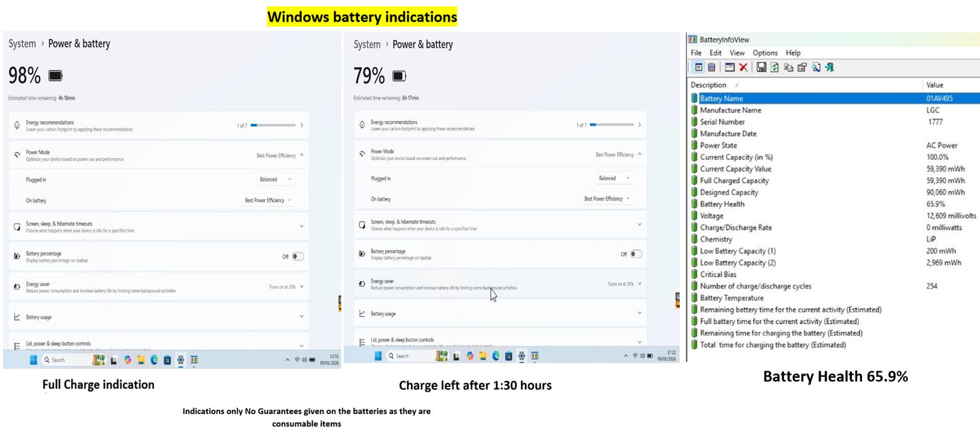Click the Find icon in BatteryInfoView toolbar
Viewport: 980px width, 431px height.
[x=816, y=67]
